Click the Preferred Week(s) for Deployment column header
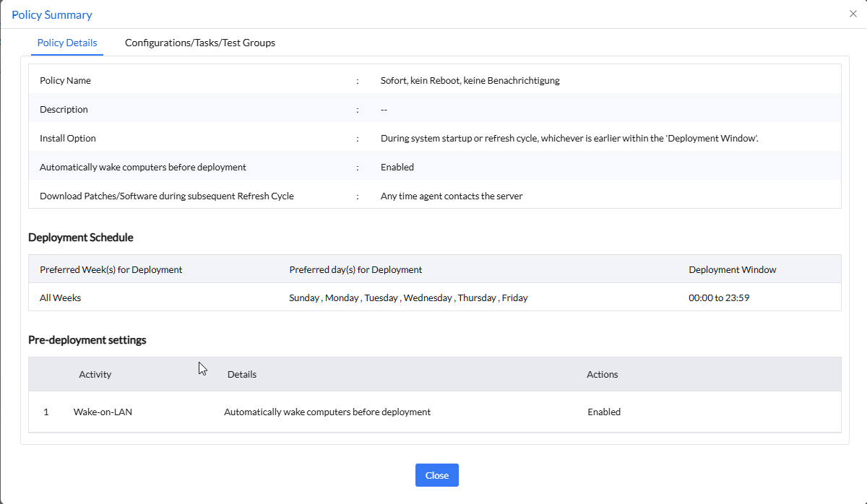This screenshot has width=867, height=504. click(111, 269)
